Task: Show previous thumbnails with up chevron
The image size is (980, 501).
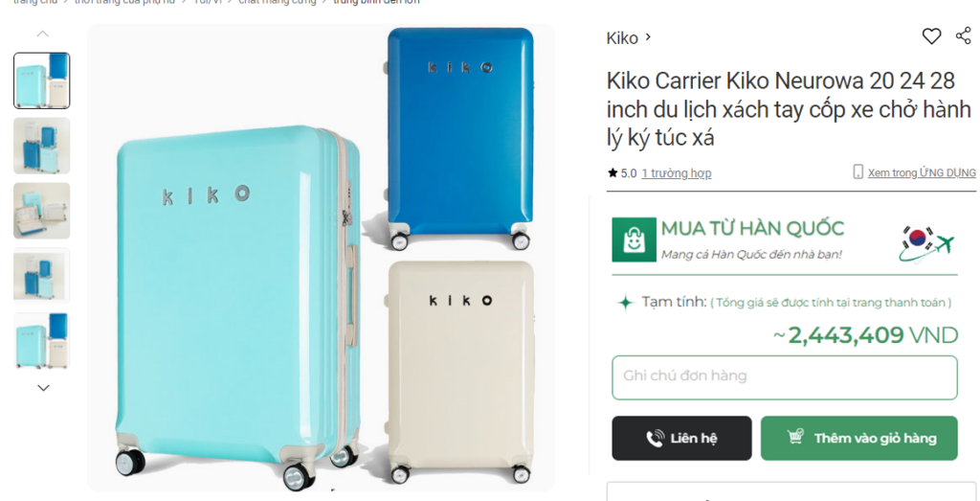Action: (42, 34)
